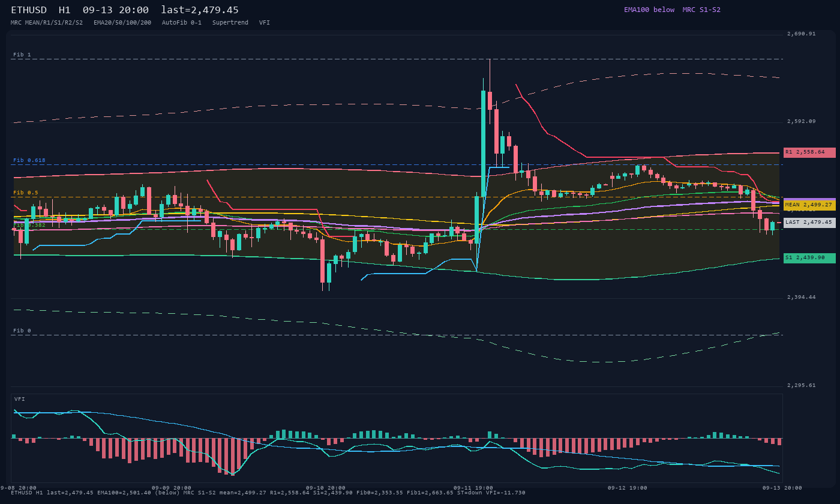
Task: Click the "R1 2,558.64" price tag
Action: pyautogui.click(x=809, y=152)
